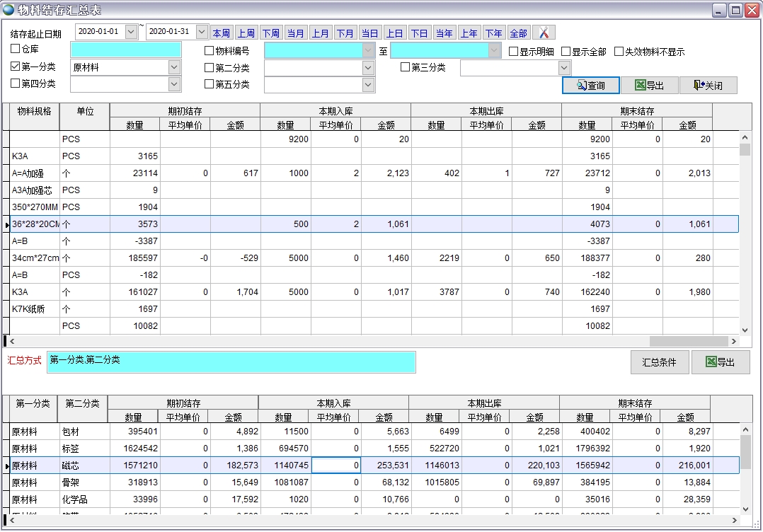Image resolution: width=763 pixels, height=532 pixels.
Task: Export results with top 导出 button
Action: (x=649, y=86)
